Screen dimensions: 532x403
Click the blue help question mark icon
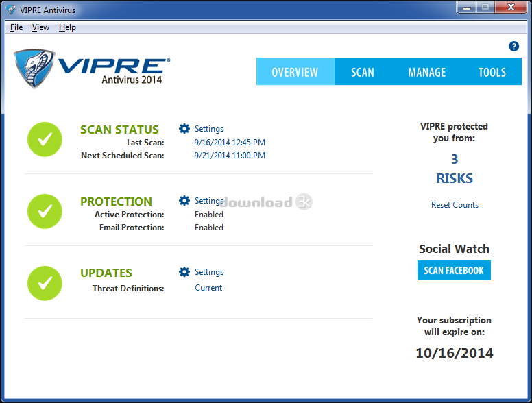point(513,47)
